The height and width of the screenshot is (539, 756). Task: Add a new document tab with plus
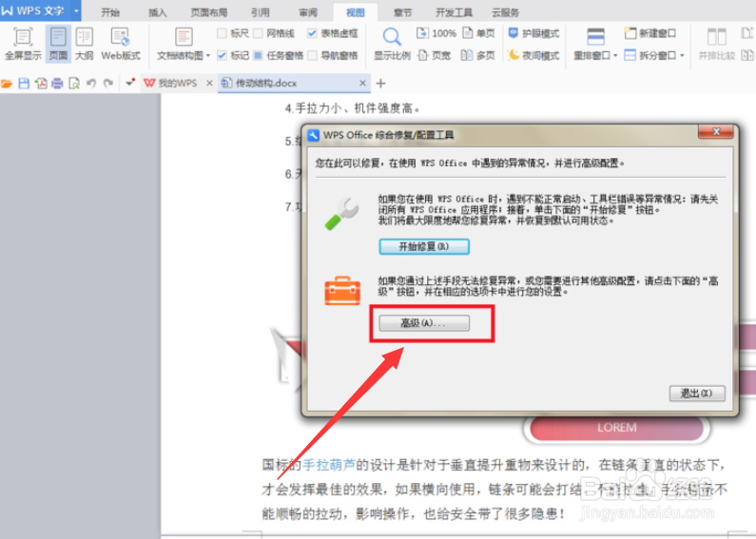coord(381,84)
